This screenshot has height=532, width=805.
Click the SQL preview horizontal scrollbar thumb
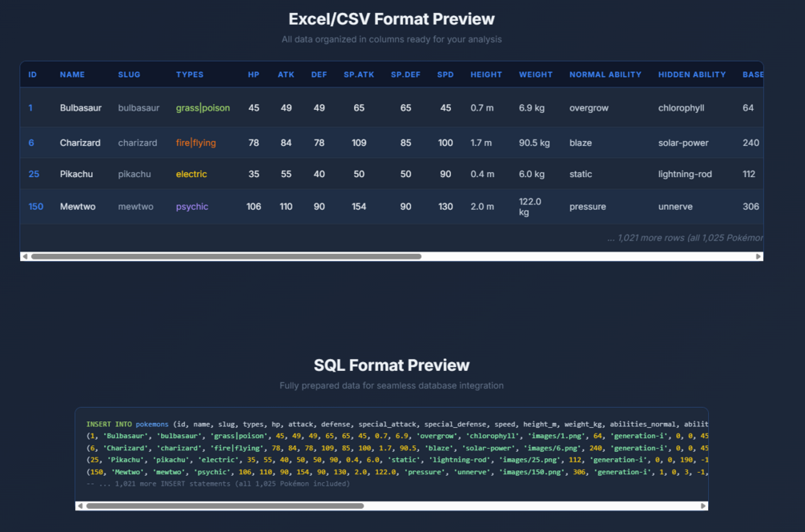[225, 506]
